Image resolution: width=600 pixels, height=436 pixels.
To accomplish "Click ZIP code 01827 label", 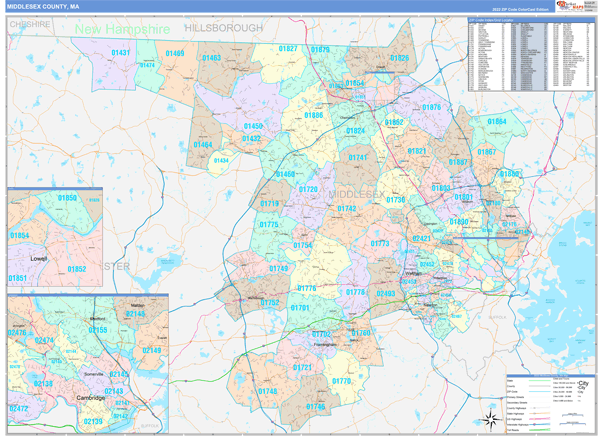I will pyautogui.click(x=288, y=49).
